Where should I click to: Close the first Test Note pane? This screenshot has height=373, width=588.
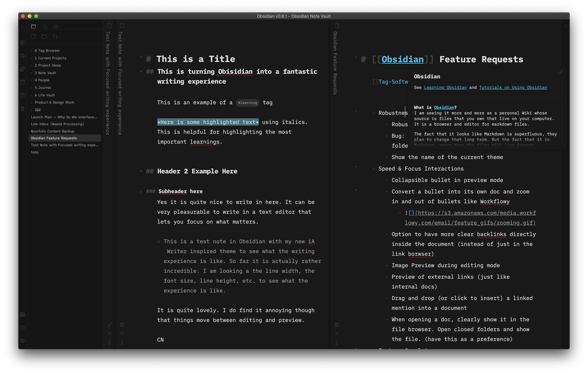[110, 334]
